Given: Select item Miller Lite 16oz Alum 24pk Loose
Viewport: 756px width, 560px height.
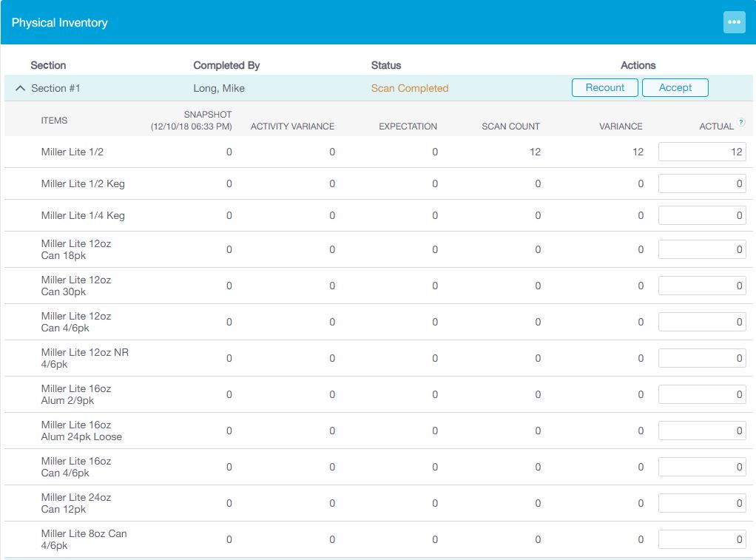Looking at the screenshot, I should (81, 431).
